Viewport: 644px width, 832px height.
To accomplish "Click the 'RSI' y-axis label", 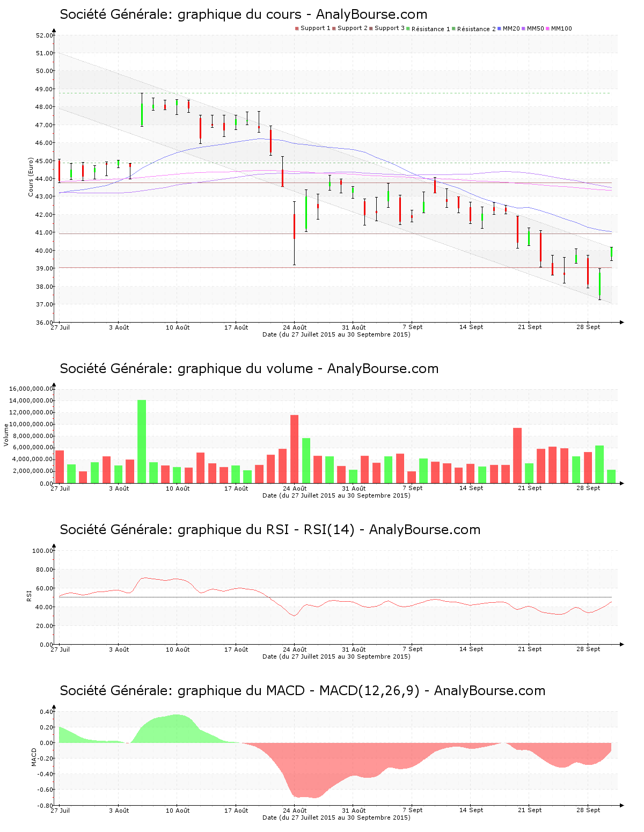I will pos(29,595).
